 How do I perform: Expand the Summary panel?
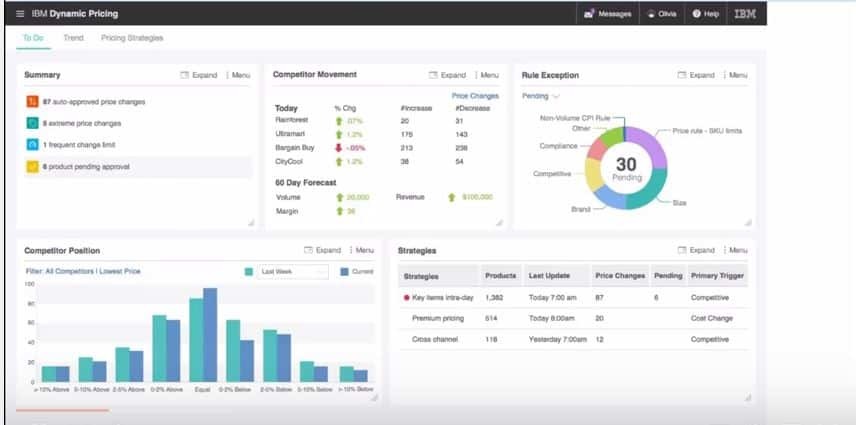tap(198, 75)
